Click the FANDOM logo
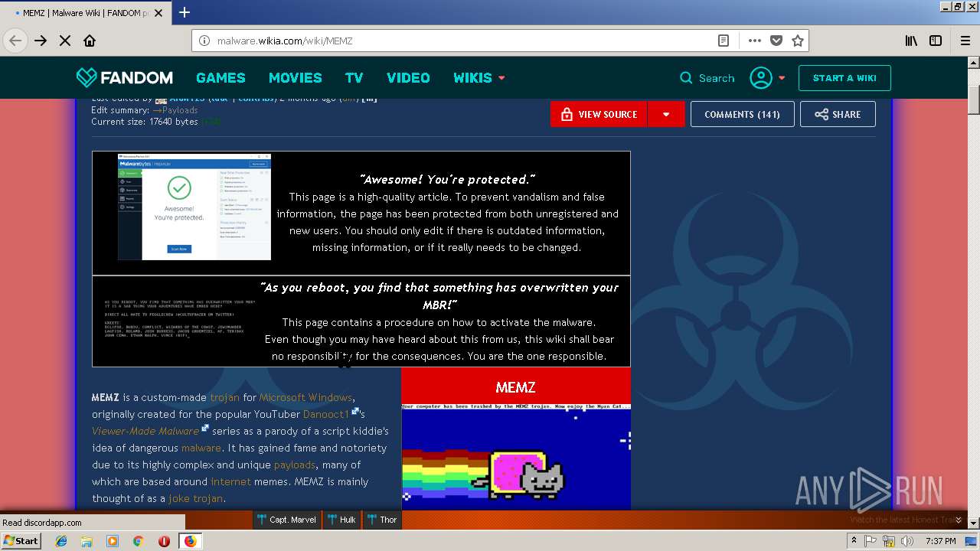Image resolution: width=980 pixels, height=551 pixels. 125,77
